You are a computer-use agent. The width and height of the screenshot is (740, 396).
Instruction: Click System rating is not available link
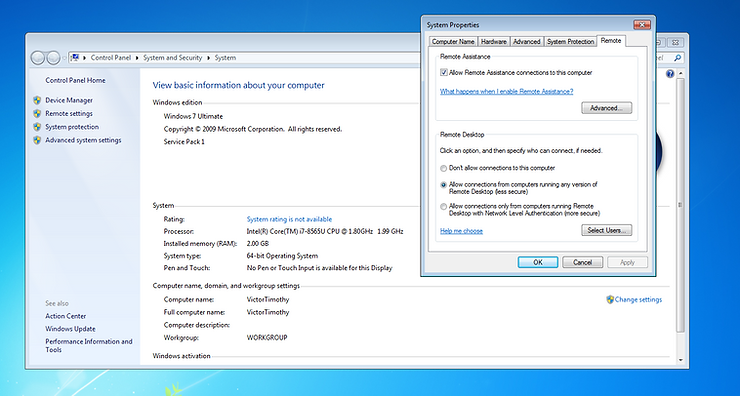(x=289, y=219)
